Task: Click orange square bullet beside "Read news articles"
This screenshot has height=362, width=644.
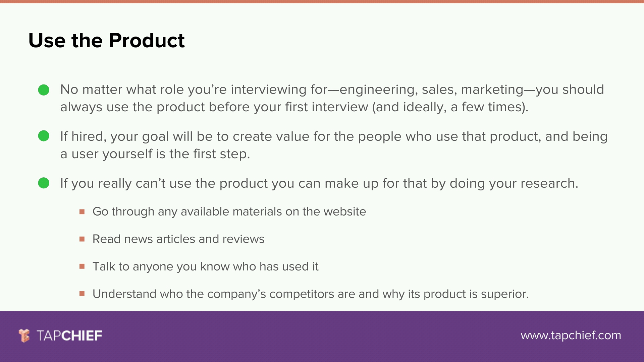Action: click(82, 239)
